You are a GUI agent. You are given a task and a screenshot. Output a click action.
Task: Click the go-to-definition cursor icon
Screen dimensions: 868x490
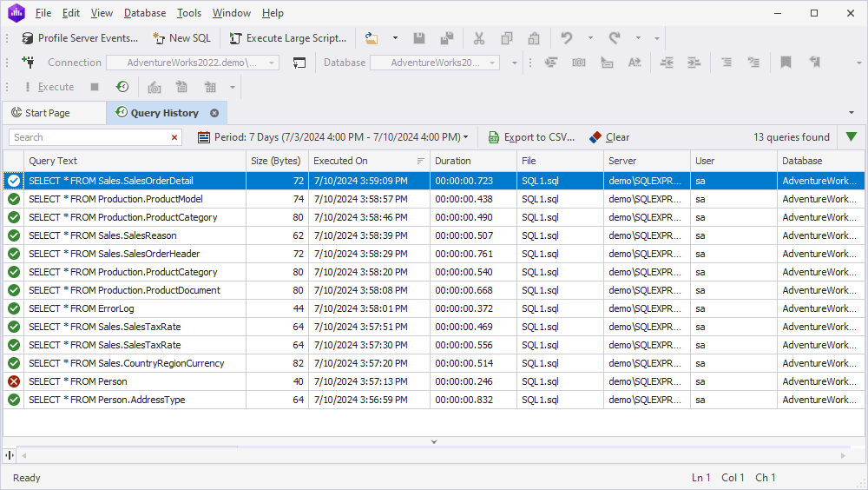[607, 62]
